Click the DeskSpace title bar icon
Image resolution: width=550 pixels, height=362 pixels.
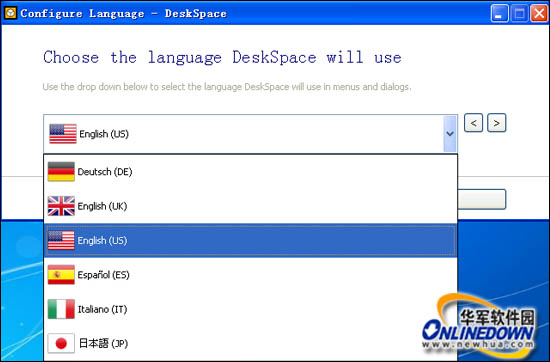coord(10,13)
